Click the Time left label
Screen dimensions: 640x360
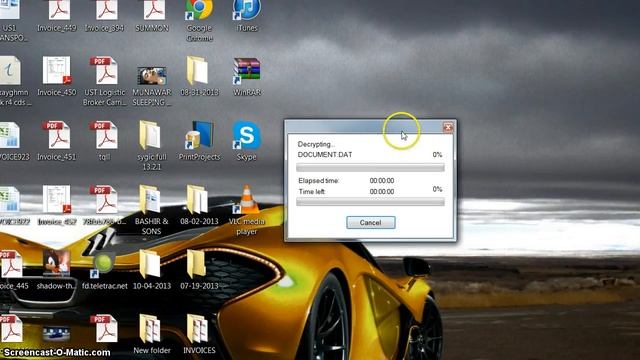[x=312, y=191]
